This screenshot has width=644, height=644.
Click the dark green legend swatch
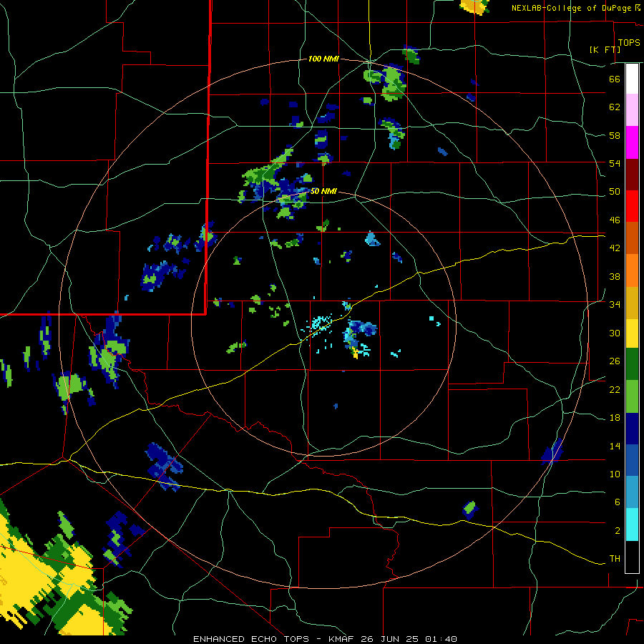point(632,364)
